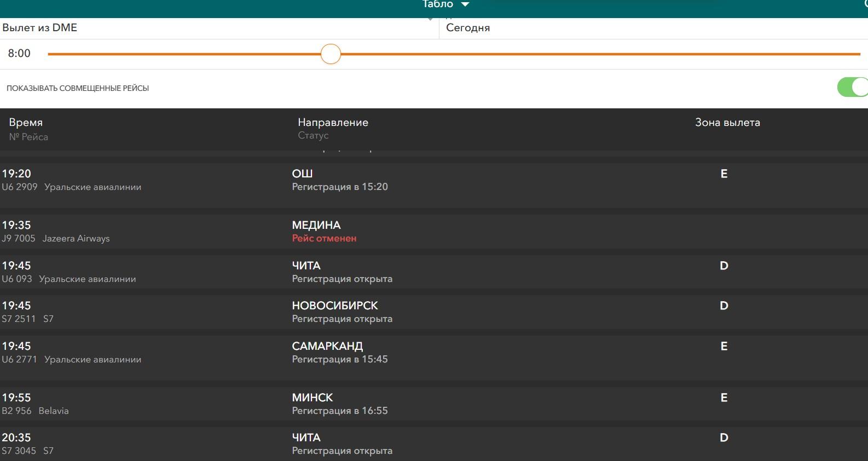Click departure time 19:55

click(16, 397)
